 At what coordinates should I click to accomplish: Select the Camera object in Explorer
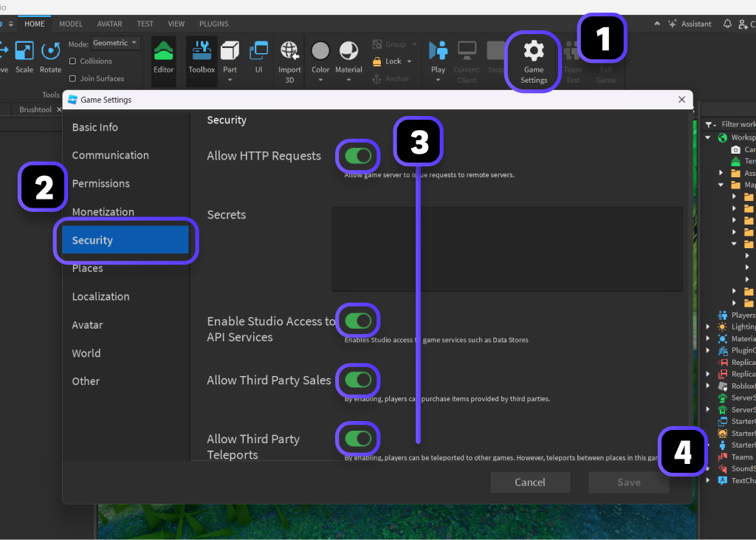743,150
